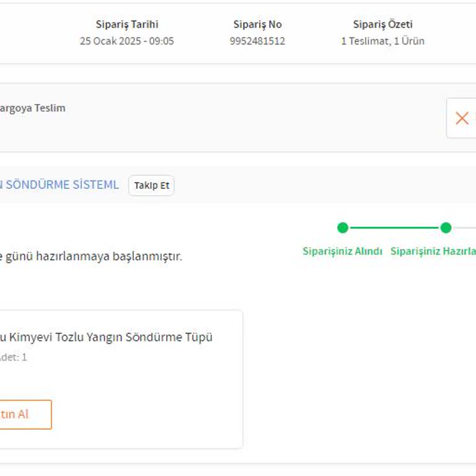
Task: Click the Adet: 1 quantity text
Action: [14, 357]
